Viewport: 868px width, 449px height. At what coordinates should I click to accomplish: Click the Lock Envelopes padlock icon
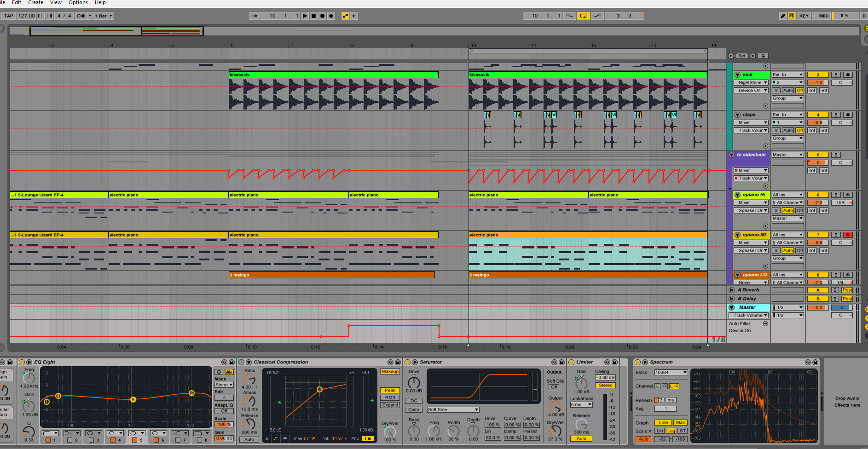763,56
